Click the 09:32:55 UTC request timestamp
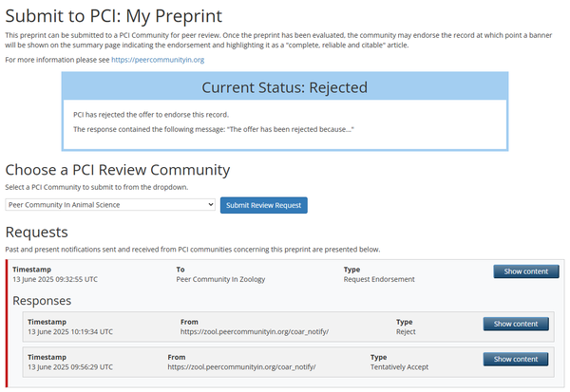 [55, 280]
